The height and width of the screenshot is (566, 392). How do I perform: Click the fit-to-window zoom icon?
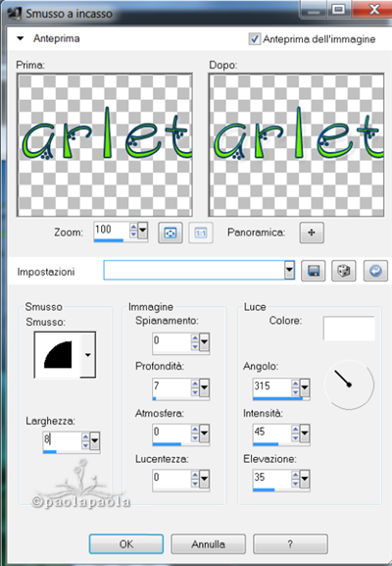[171, 232]
